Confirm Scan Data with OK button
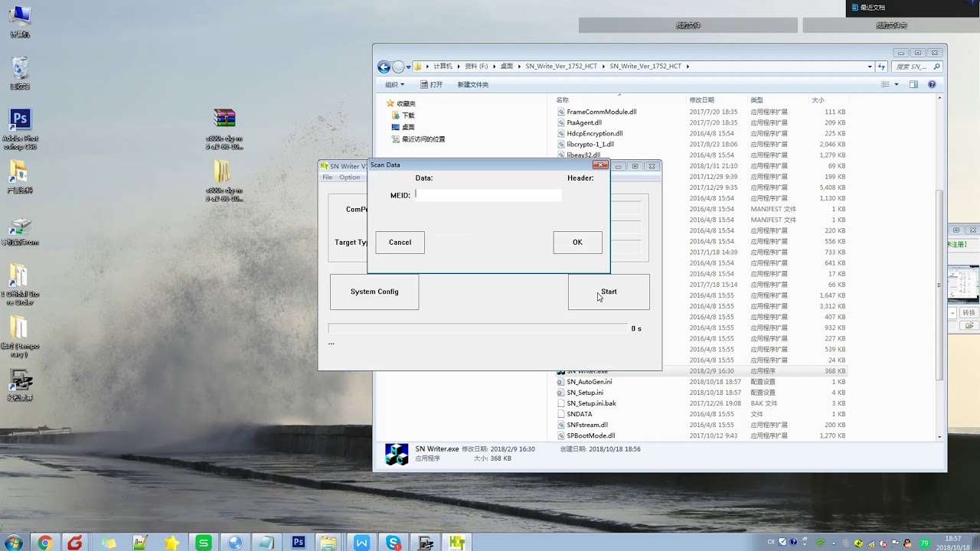The image size is (980, 551). point(577,243)
